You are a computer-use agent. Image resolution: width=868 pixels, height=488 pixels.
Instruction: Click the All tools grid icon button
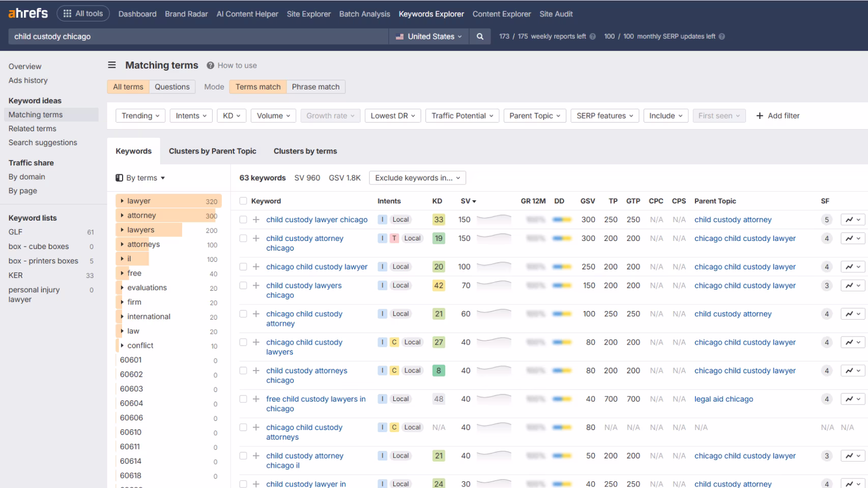(83, 14)
